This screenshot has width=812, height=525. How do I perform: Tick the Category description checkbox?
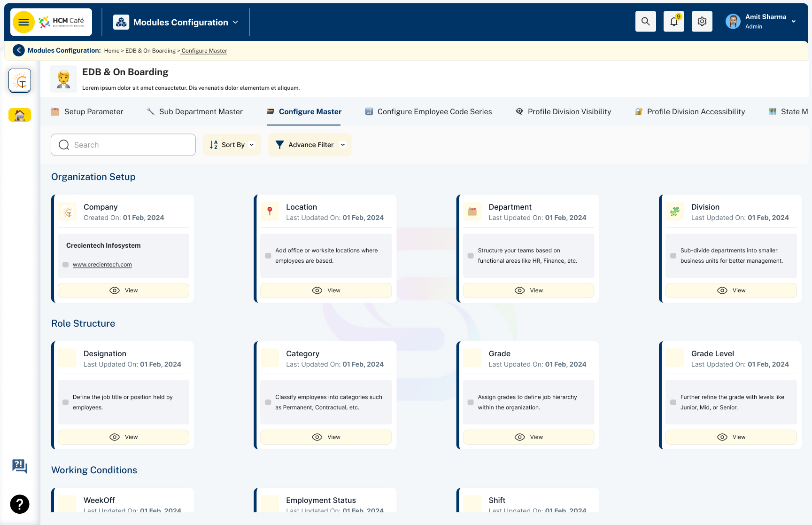(x=268, y=402)
